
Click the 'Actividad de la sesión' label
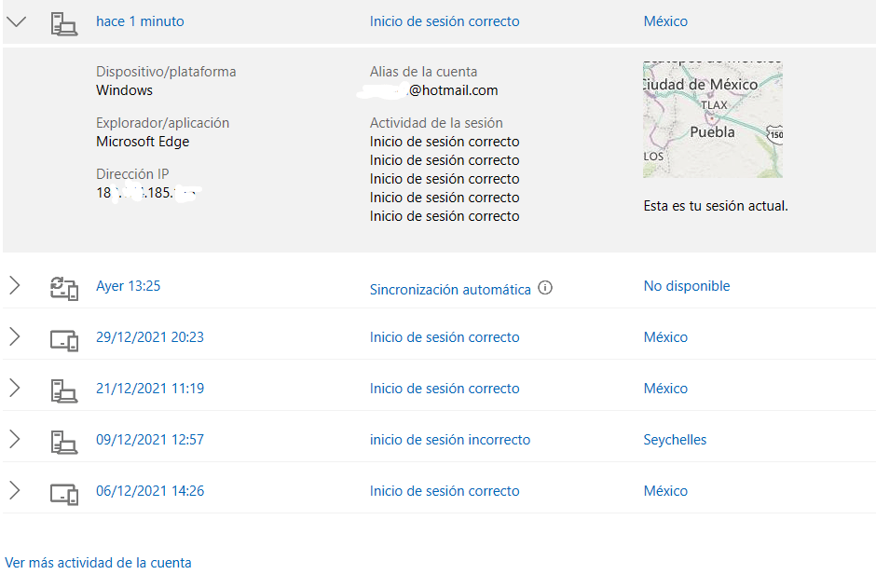pos(436,123)
